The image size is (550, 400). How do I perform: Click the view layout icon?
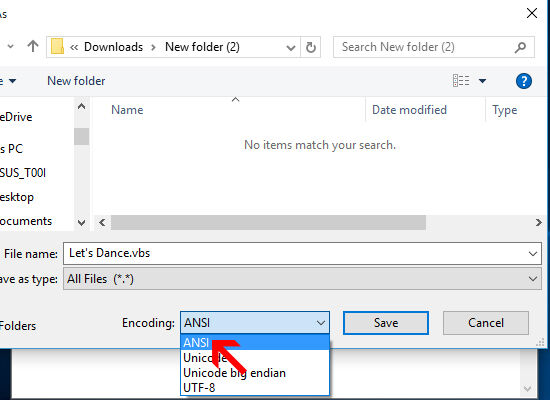pyautogui.click(x=461, y=81)
